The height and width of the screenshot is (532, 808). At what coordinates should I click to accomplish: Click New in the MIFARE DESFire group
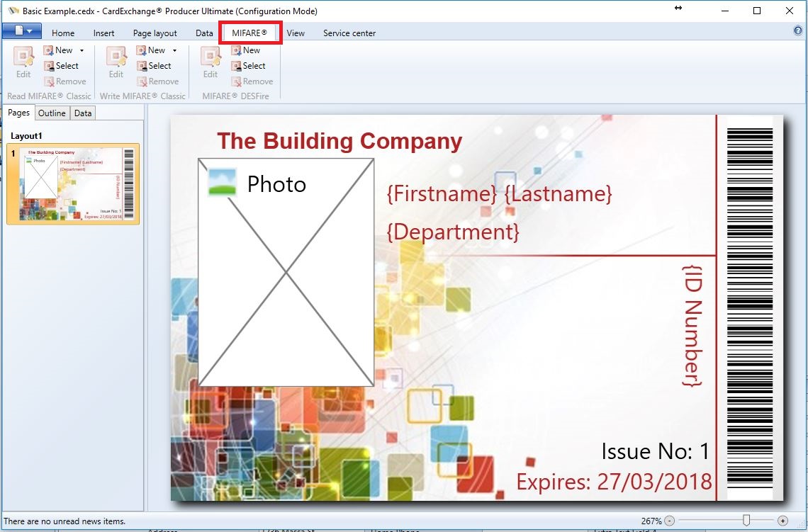246,50
